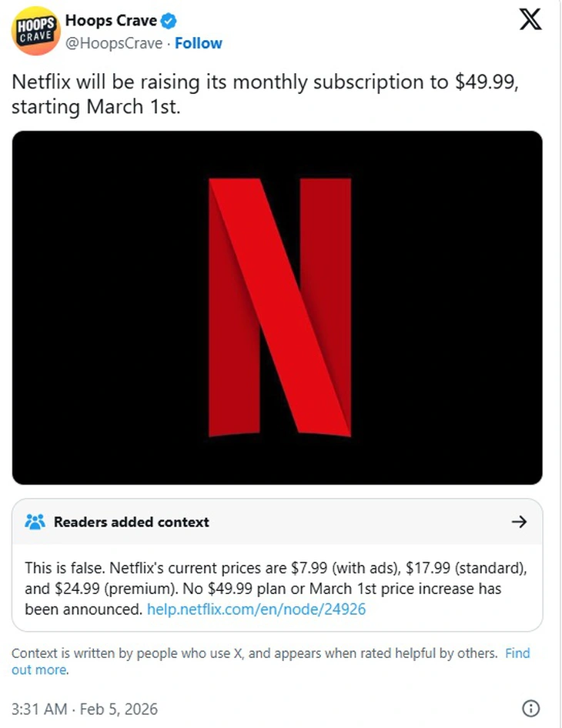
Task: Click the info circle icon beside the timestamp
Action: pos(530,708)
